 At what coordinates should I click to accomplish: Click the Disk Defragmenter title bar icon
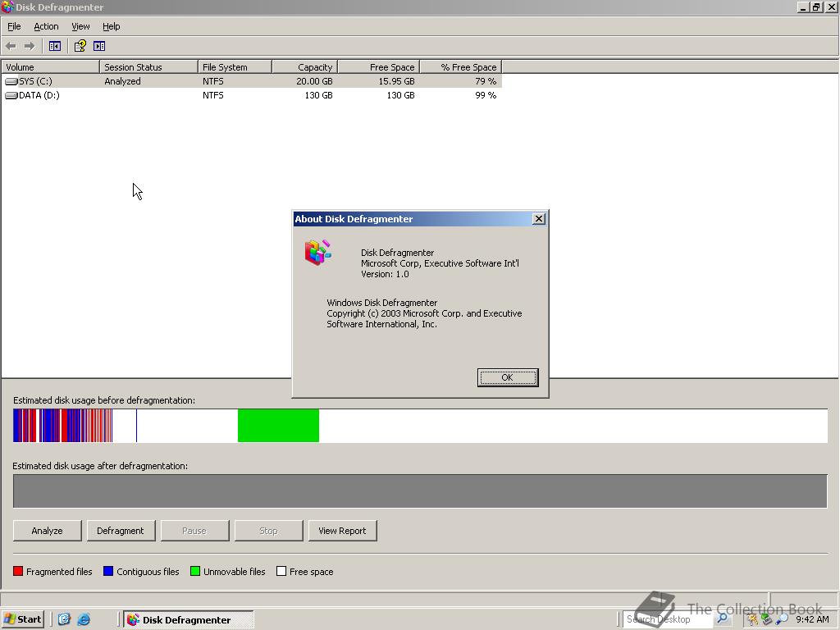(x=7, y=7)
